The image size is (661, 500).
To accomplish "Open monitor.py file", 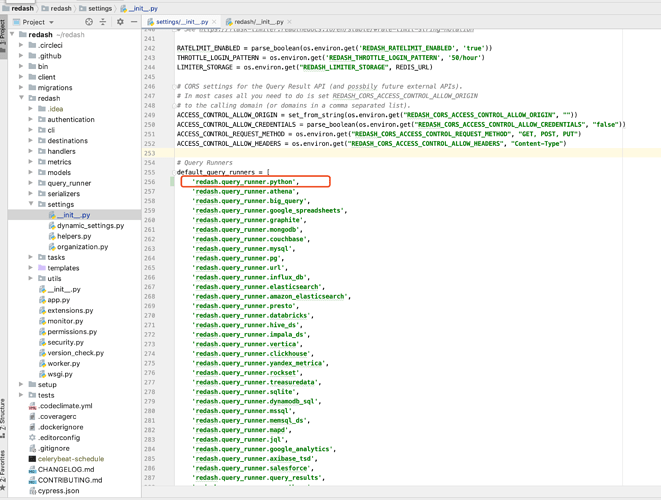I will [65, 321].
